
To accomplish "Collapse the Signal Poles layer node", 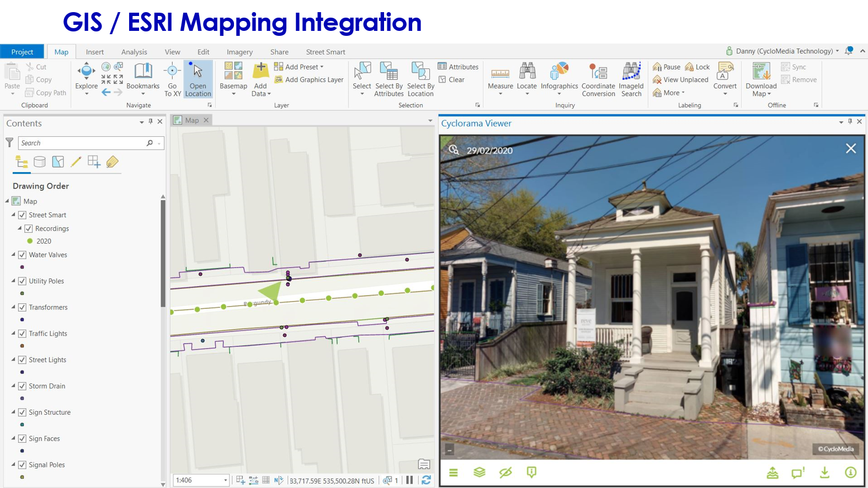I will pos(13,464).
